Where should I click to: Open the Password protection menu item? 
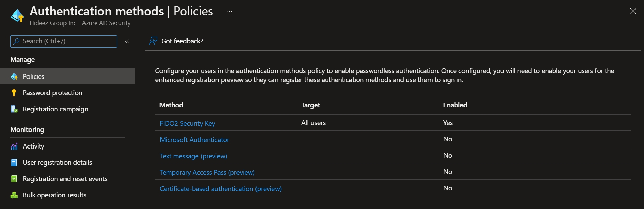53,93
